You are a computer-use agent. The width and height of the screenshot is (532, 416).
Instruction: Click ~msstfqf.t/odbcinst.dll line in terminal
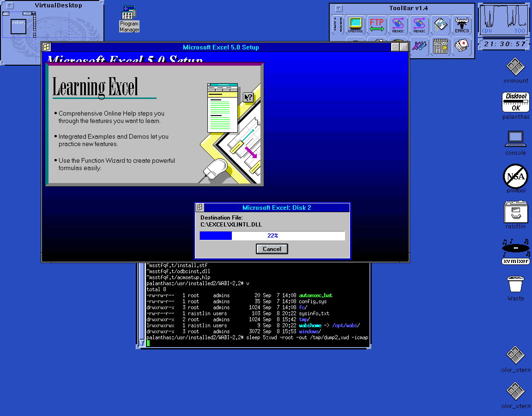click(x=178, y=271)
